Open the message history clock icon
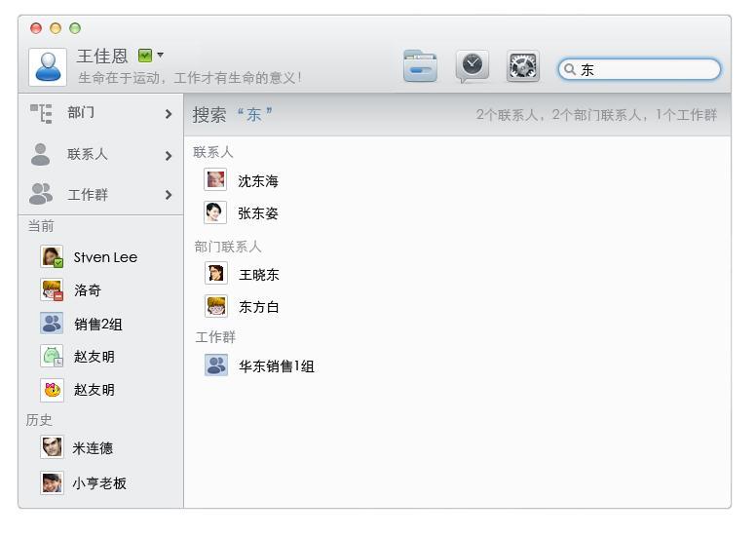Screen dimensions: 756x538 tap(472, 66)
